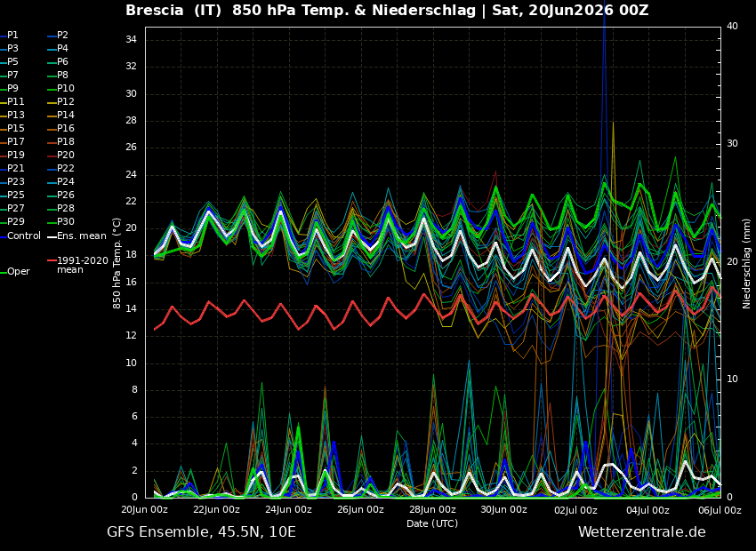Choose the "P10" legend label
Image resolution: width=756 pixels, height=551 pixels.
(x=66, y=88)
